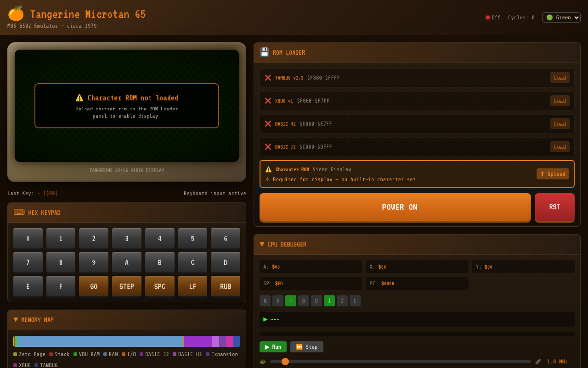Collapse the CPU DEBUGGER panel
Image resolution: width=588 pixels, height=368 pixels.
click(x=262, y=244)
